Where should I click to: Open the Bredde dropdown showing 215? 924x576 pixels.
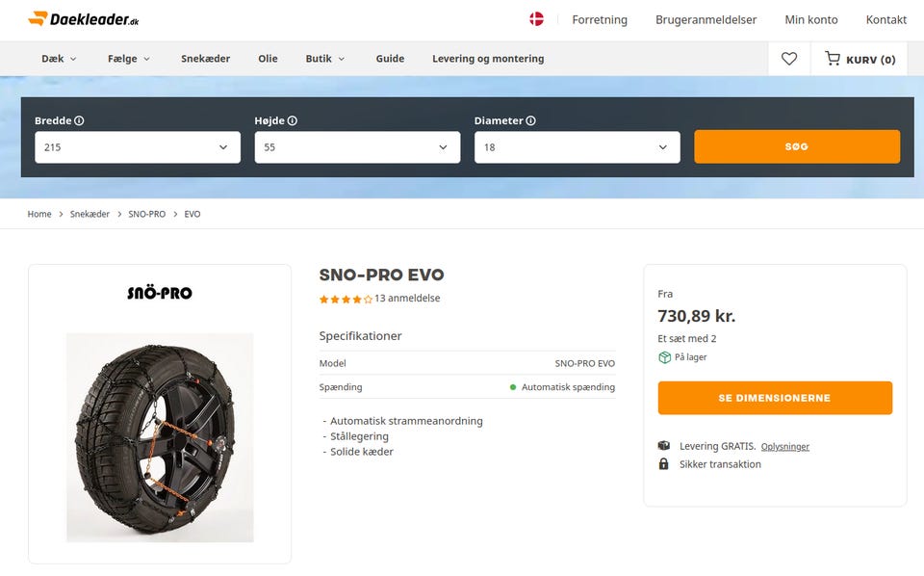click(138, 147)
